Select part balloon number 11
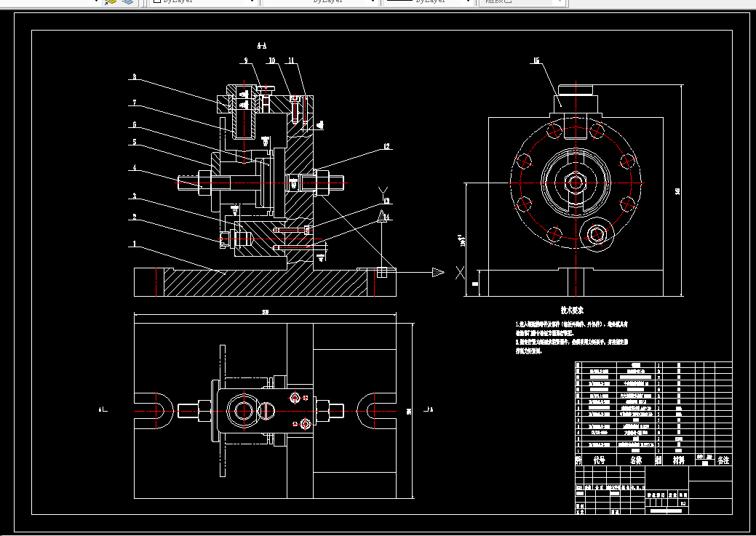 coord(291,60)
